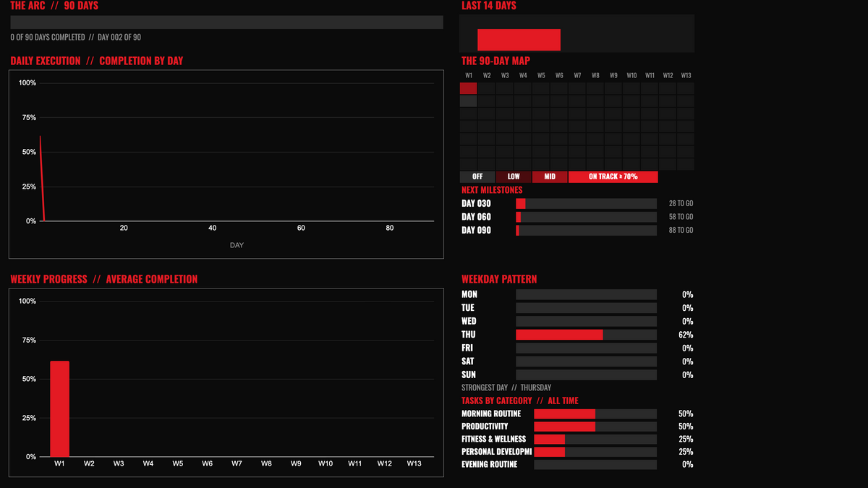868x488 pixels.
Task: Click the 'WEEKDAY PATTERN' heading
Action: pos(499,279)
